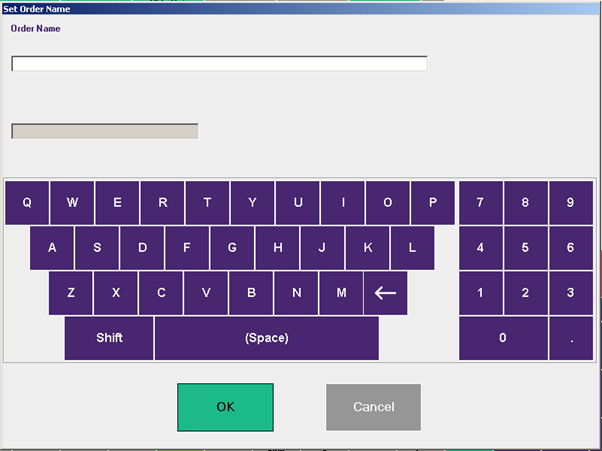Confirm with the green OK button
This screenshot has width=602, height=451.
[x=225, y=407]
